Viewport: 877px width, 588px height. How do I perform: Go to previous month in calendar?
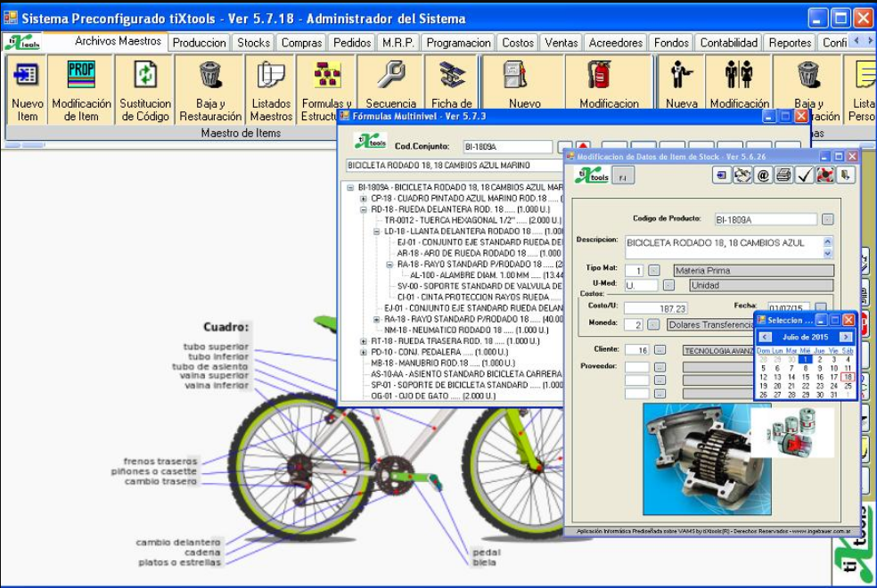[765, 337]
